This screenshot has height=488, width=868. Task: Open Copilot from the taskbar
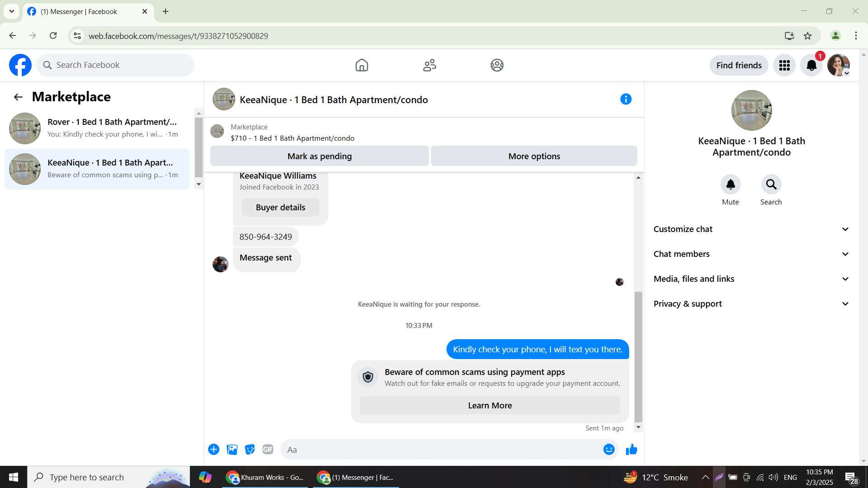tap(205, 477)
